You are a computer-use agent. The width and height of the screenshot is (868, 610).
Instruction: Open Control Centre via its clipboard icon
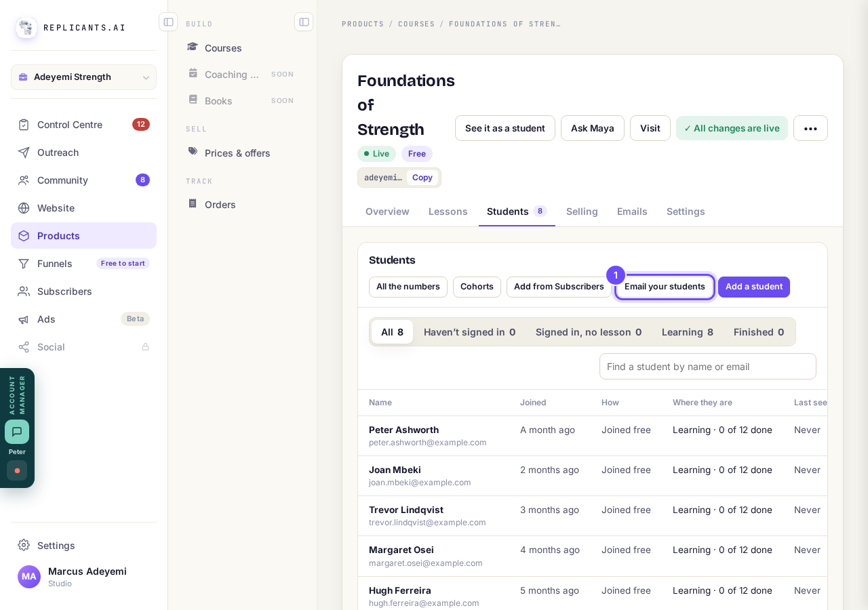(x=24, y=125)
